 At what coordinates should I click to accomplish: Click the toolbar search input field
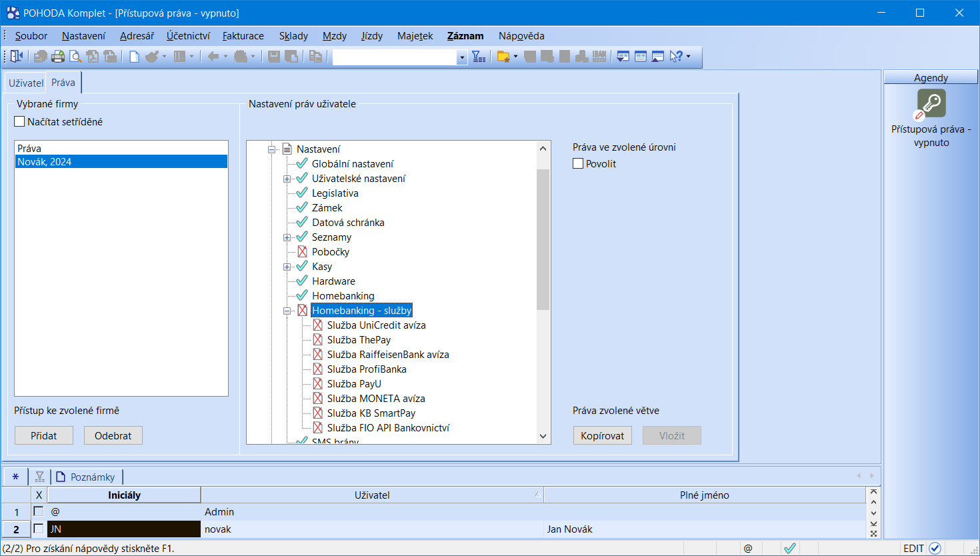click(395, 57)
